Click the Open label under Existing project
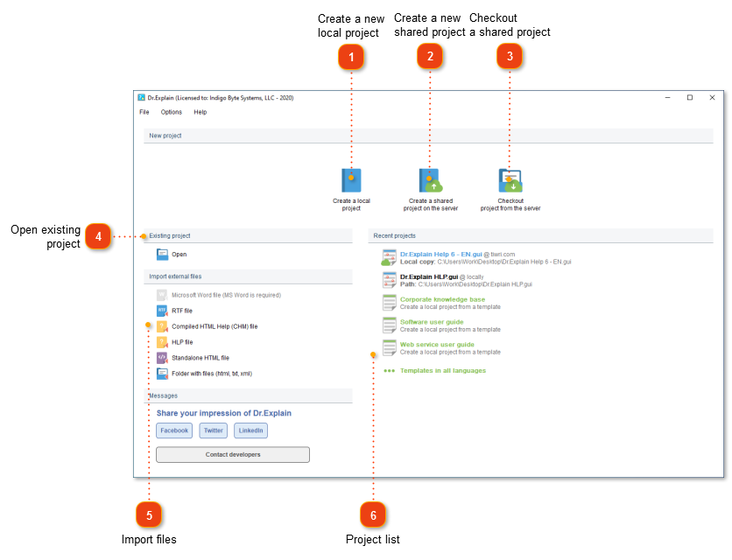This screenshot has height=560, width=732. pos(179,255)
